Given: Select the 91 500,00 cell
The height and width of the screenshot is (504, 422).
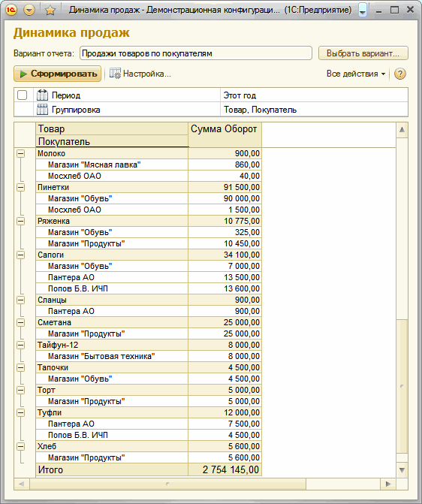Looking at the screenshot, I should 225,187.
